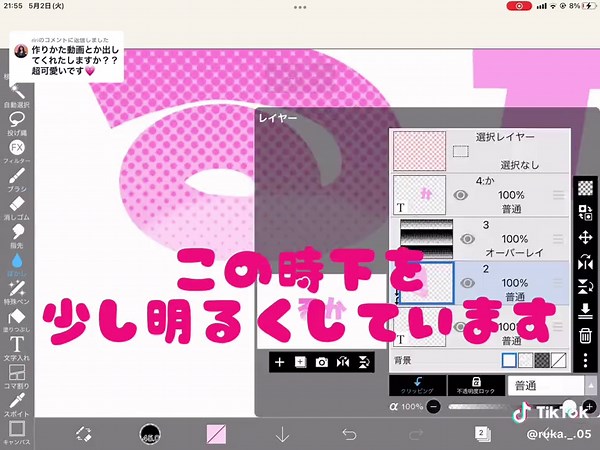
Task: Activate the blur droplet tool
Action: point(17,264)
